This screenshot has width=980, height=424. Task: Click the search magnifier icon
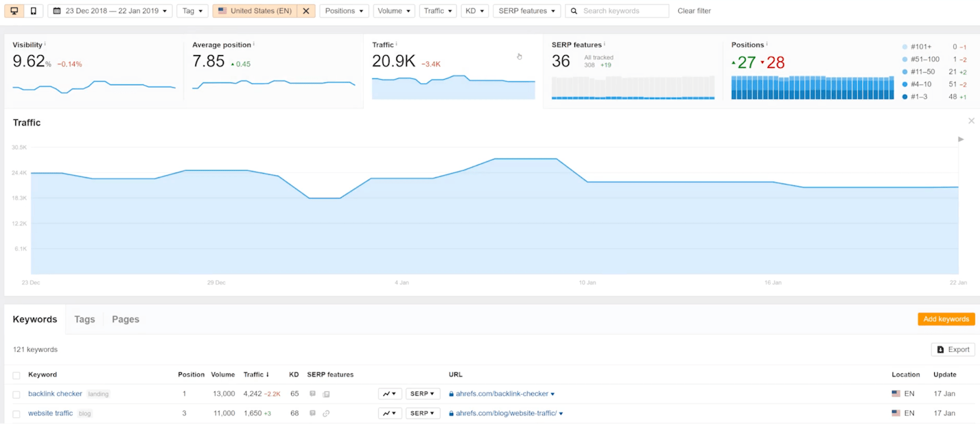(574, 11)
